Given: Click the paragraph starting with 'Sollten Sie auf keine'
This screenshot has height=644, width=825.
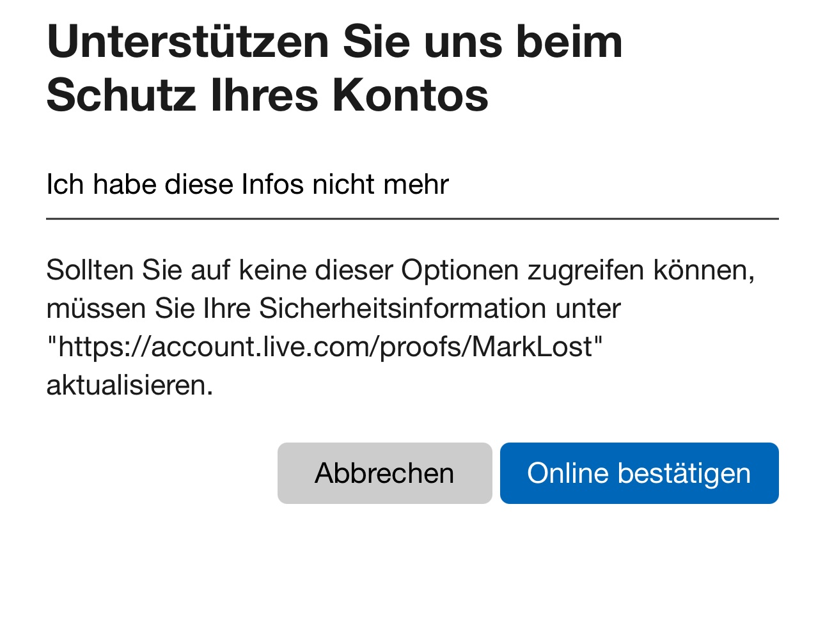Looking at the screenshot, I should coord(400,327).
